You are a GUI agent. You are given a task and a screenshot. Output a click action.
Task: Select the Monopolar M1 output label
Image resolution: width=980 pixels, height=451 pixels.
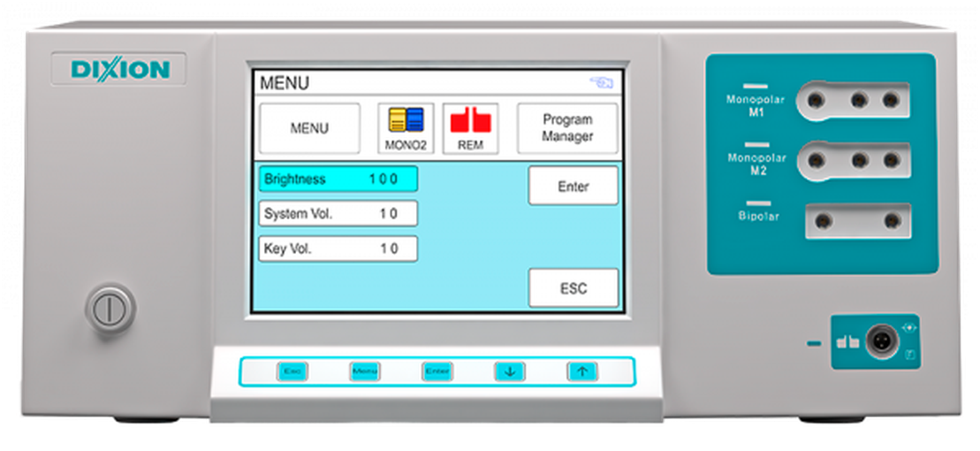(x=756, y=106)
